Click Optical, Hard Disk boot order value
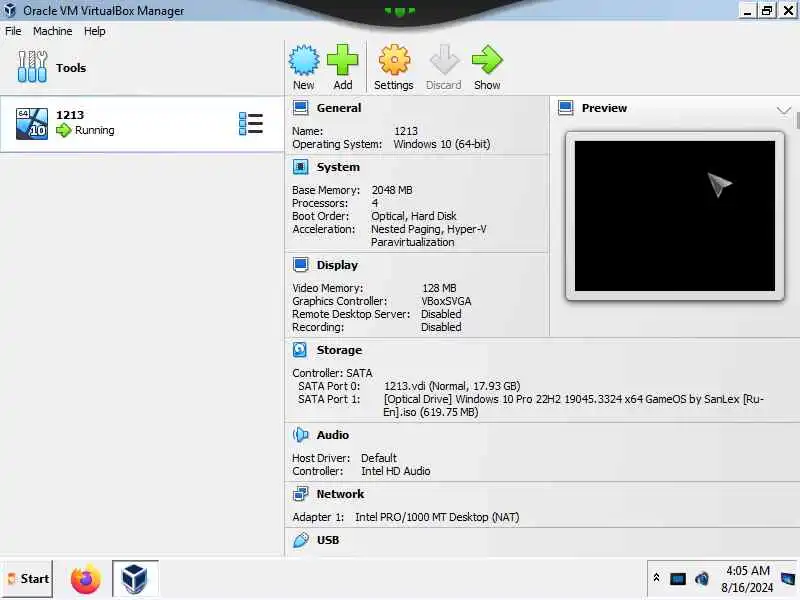The height and width of the screenshot is (600, 800). click(414, 216)
